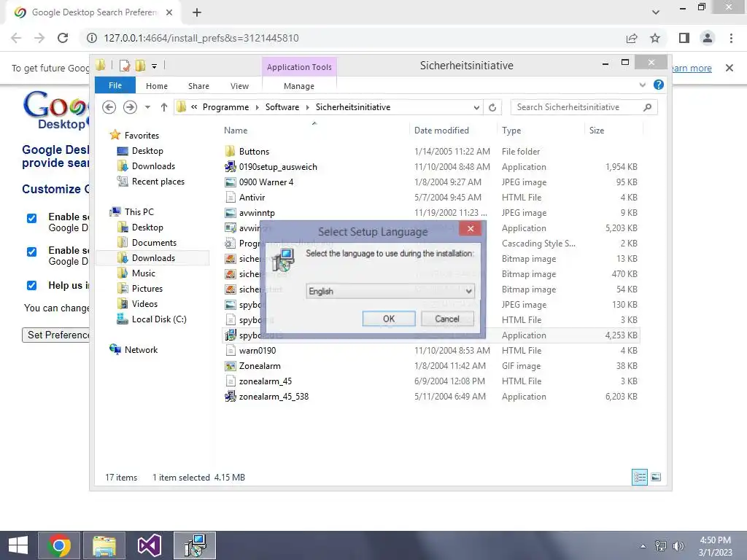Refresh the Sicherheitsinitiative folder
Viewport: 747px width, 560px height.
click(492, 108)
